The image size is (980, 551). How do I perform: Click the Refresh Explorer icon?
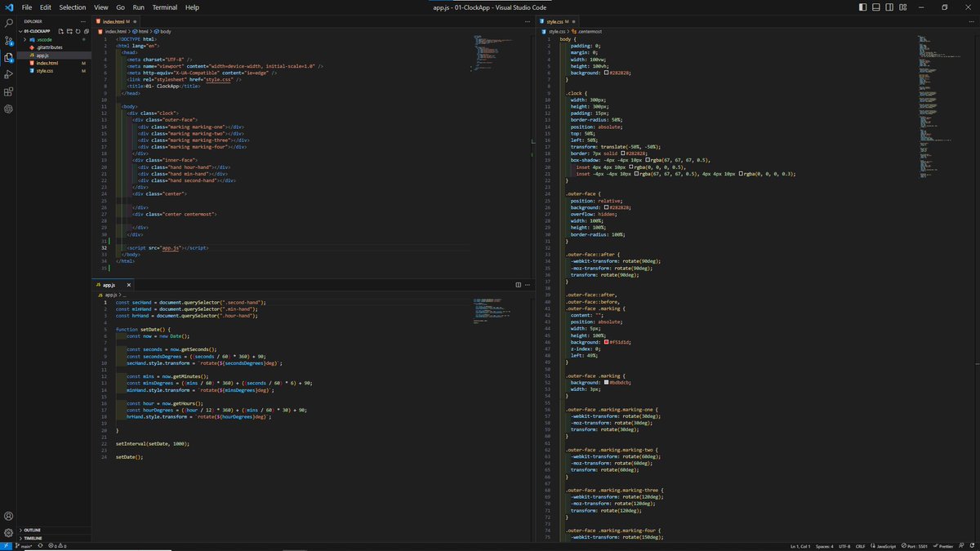pos(78,30)
